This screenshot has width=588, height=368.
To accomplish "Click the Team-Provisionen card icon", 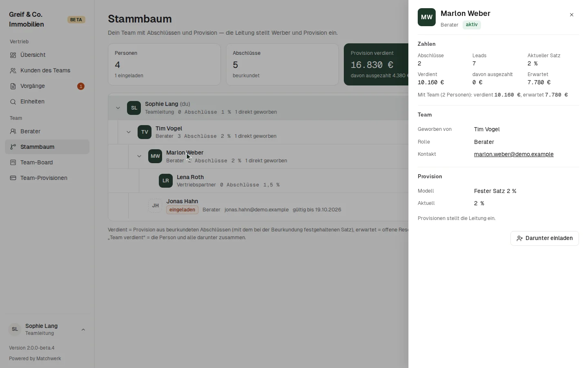I will 13,178.
